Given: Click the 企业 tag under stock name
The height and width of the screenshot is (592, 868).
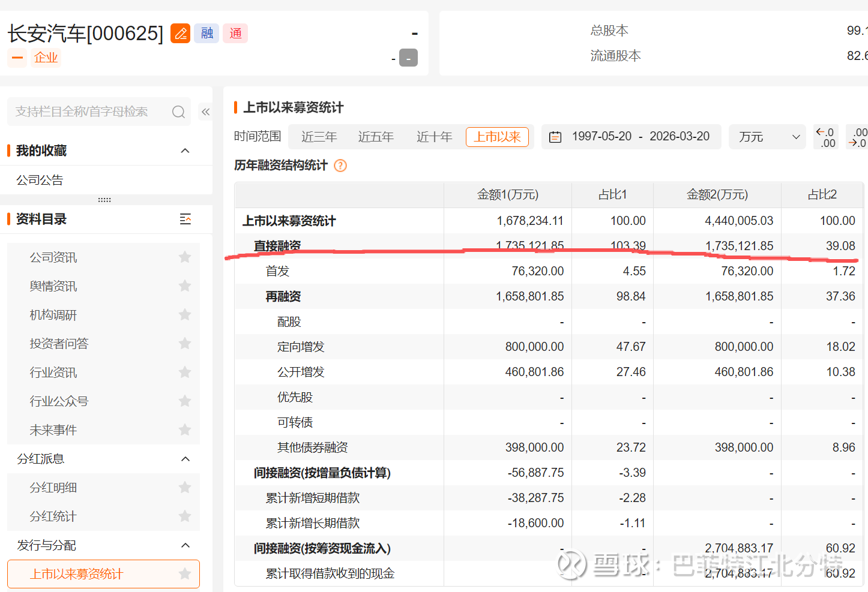Looking at the screenshot, I should click(x=46, y=58).
